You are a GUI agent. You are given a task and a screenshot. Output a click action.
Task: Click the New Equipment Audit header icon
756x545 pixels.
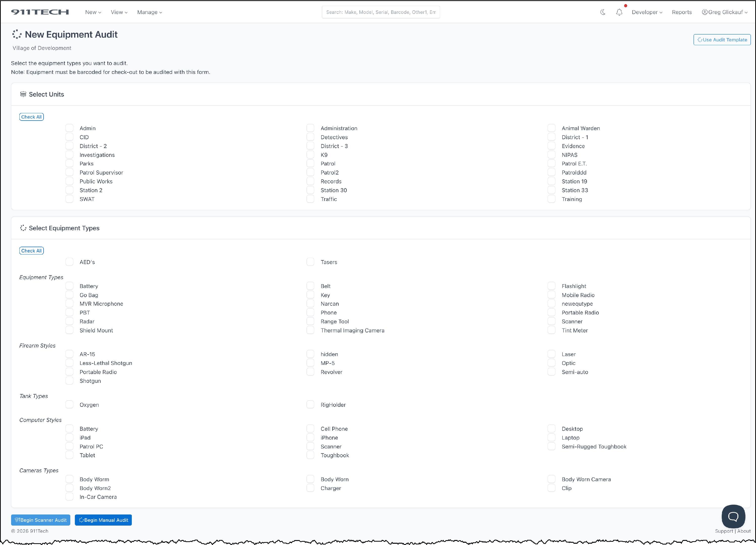[x=17, y=34]
